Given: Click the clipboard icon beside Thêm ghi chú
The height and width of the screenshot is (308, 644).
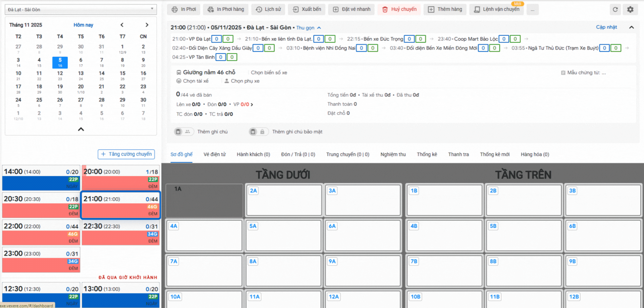Looking at the screenshot, I should [x=179, y=132].
